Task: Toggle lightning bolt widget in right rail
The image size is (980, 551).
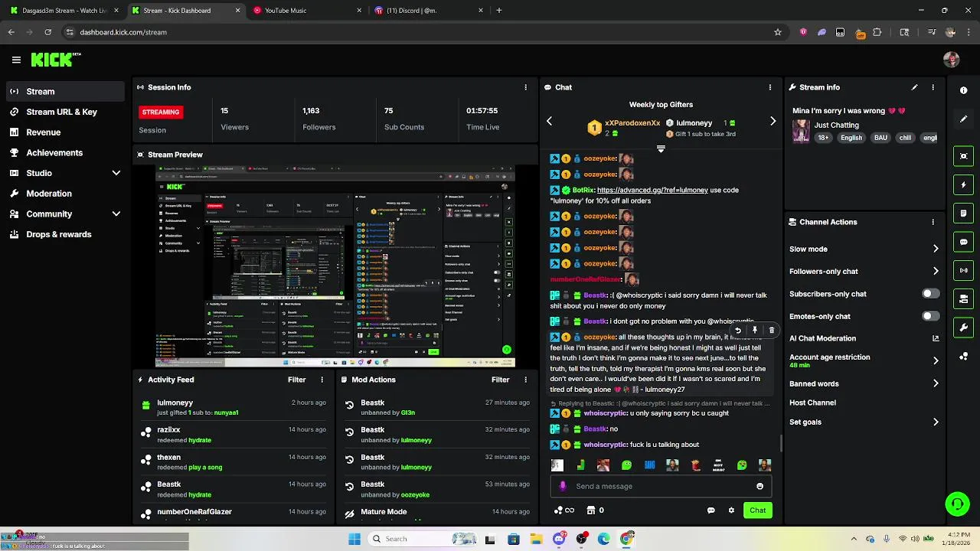Action: pyautogui.click(x=964, y=184)
